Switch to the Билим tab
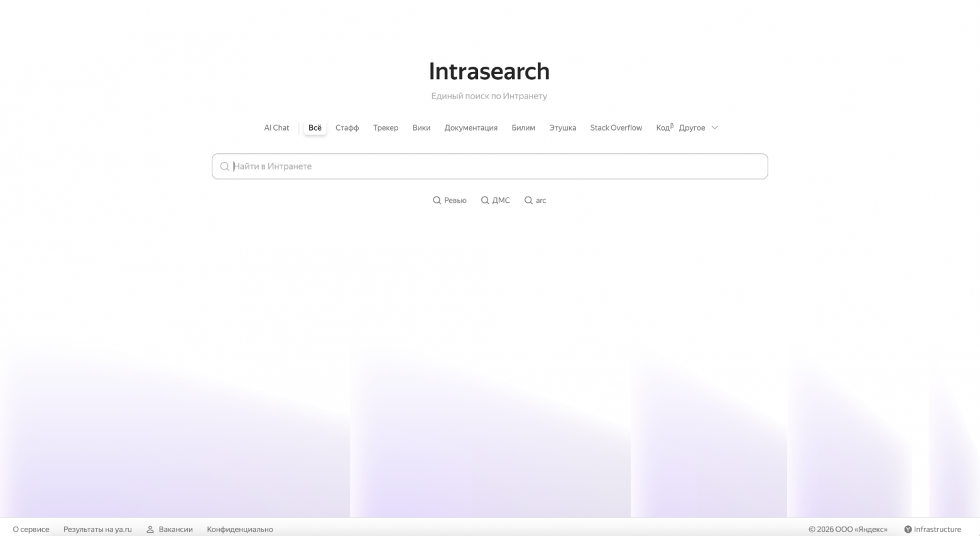The width and height of the screenshot is (980, 536). tap(523, 128)
